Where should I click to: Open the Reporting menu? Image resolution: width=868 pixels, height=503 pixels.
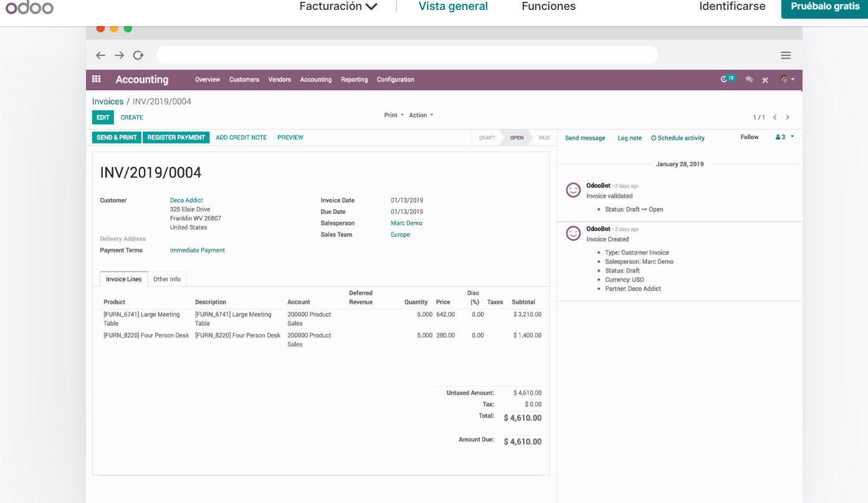click(x=354, y=80)
